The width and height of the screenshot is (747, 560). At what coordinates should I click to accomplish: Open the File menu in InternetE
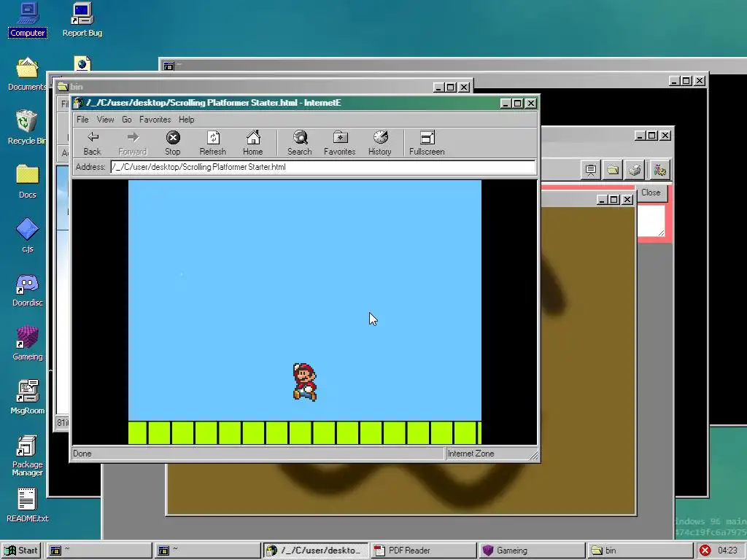coord(82,120)
